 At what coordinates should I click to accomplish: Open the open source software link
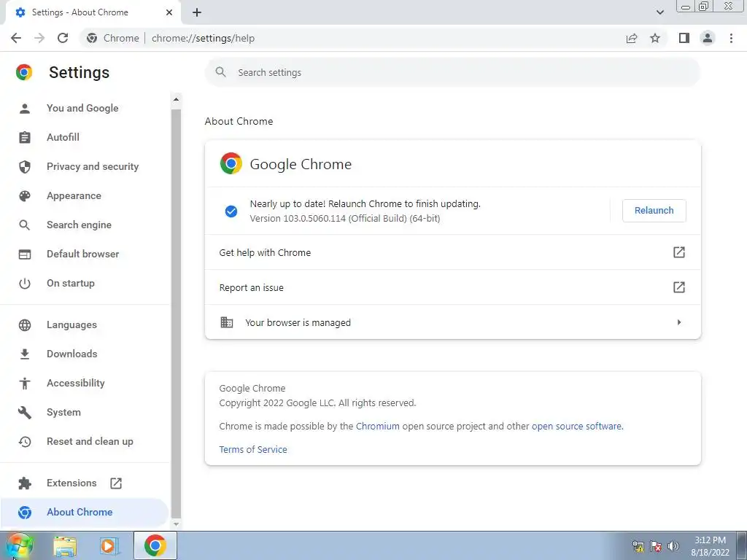[576, 426]
